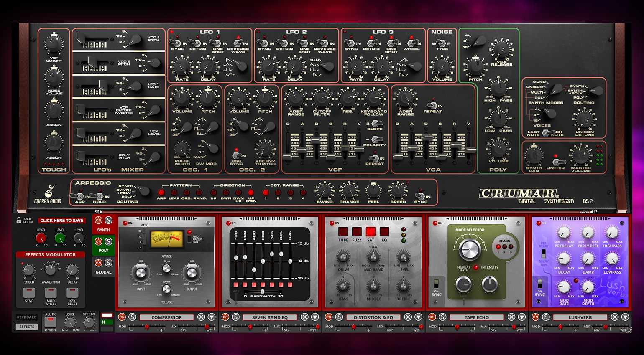Click the Lock All FX padlock

point(19,220)
